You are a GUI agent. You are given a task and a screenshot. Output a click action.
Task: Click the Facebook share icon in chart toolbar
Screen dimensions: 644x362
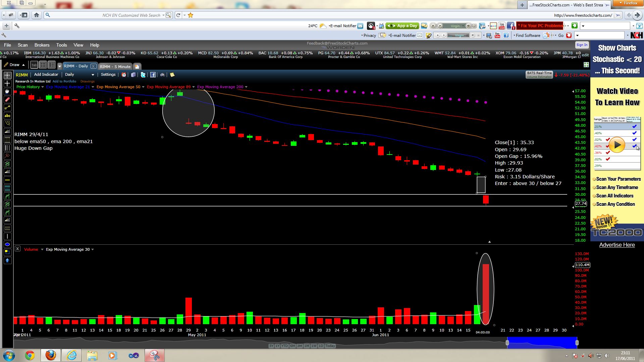[x=153, y=75]
